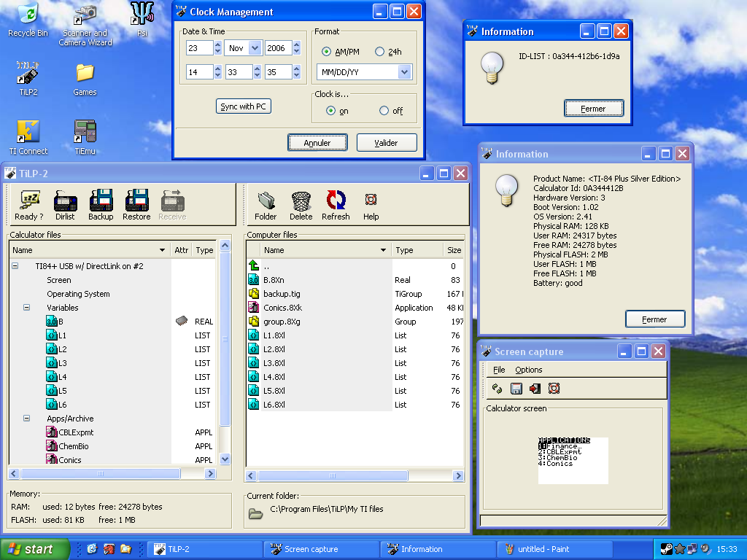Image resolution: width=747 pixels, height=560 pixels.
Task: Click the year spinner arrows next to 2006
Action: [x=297, y=47]
